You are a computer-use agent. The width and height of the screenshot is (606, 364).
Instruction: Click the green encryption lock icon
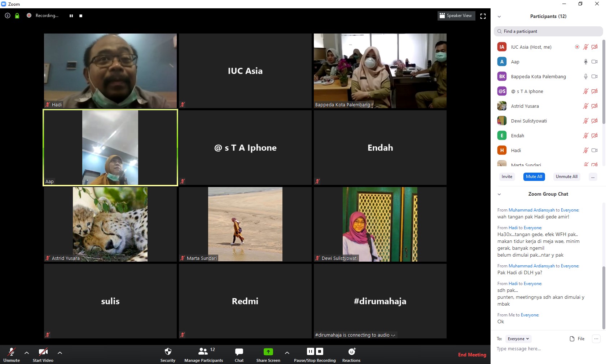coord(17,15)
